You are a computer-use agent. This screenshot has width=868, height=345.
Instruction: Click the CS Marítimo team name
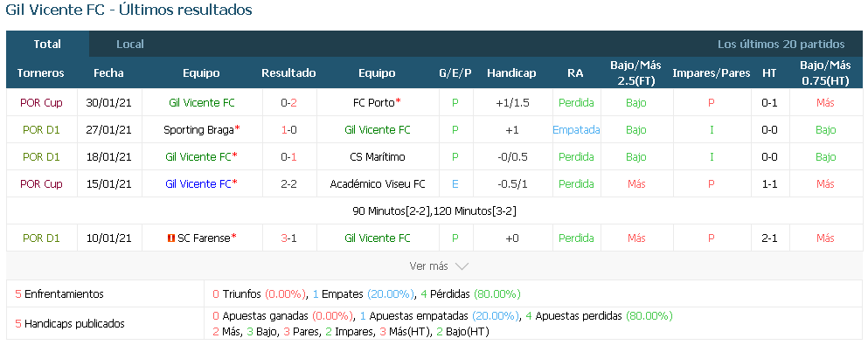378,157
